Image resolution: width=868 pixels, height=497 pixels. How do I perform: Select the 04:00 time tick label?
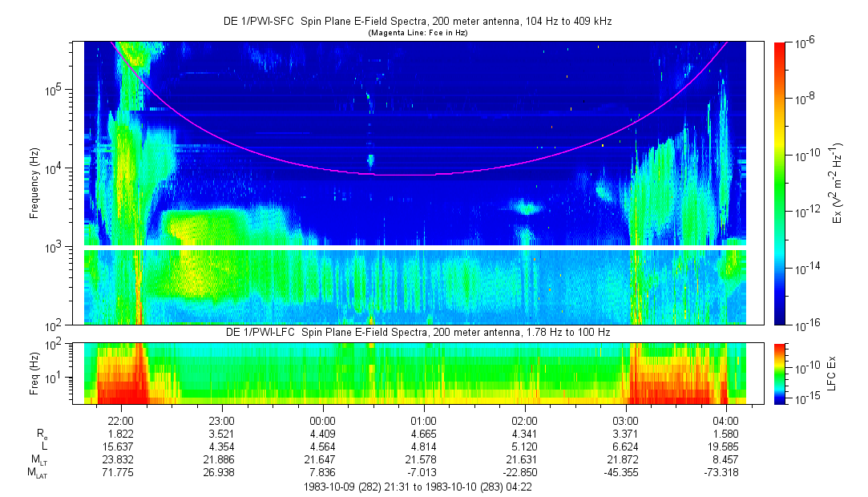coord(726,420)
